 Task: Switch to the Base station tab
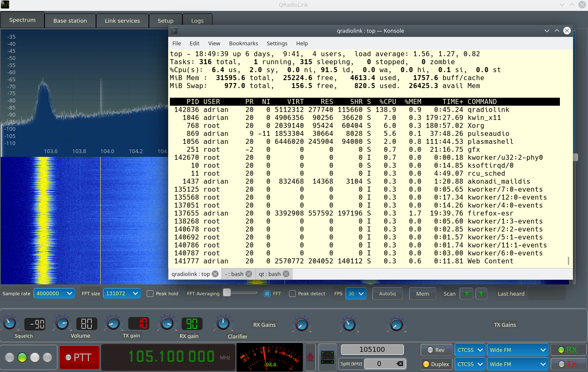click(70, 20)
